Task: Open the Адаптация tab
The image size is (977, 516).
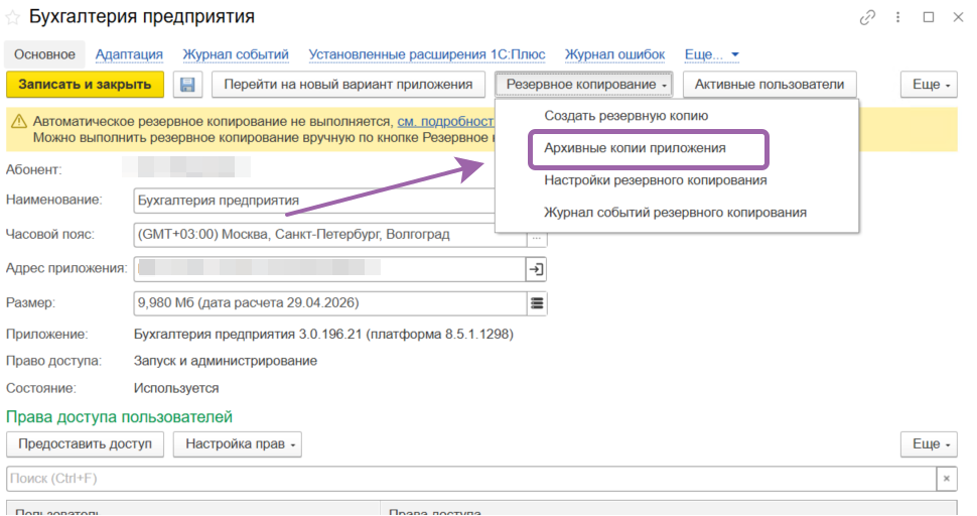Action: [x=129, y=55]
